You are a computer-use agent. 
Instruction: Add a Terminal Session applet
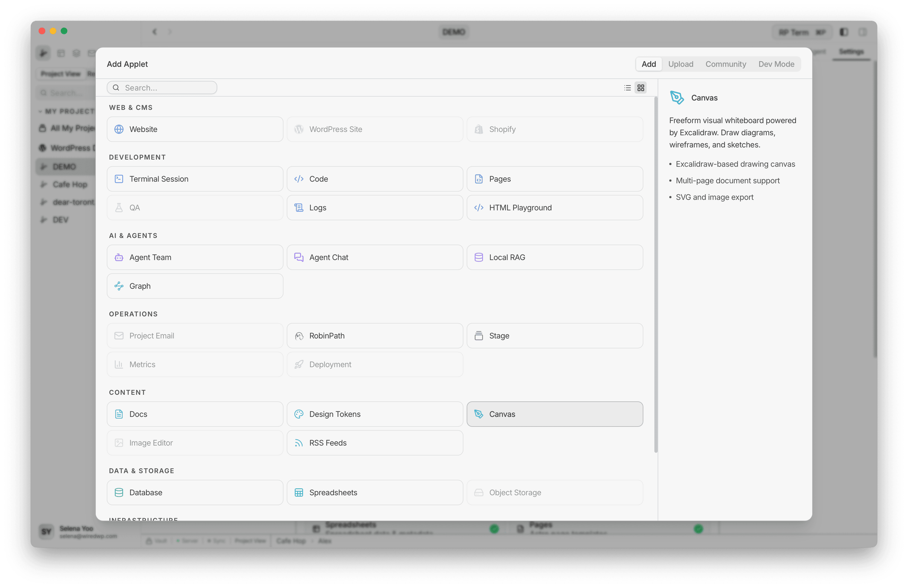point(195,179)
